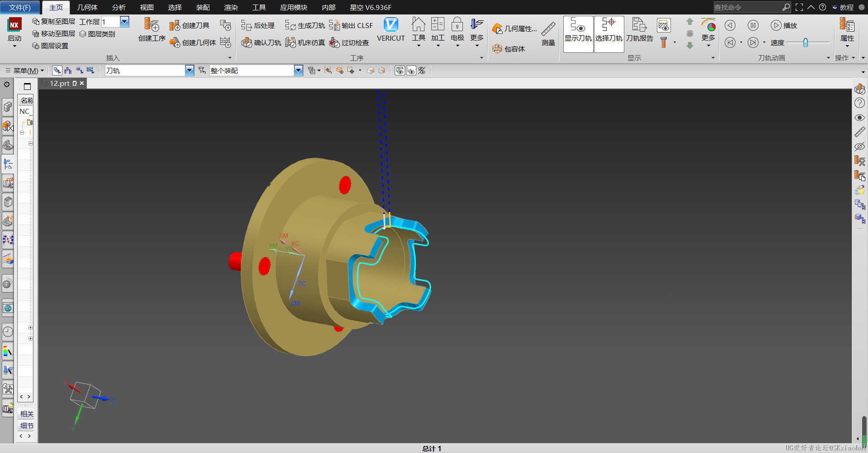Toggle the first selection-filter icon beside Menu
This screenshot has width=868, height=453.
point(57,70)
